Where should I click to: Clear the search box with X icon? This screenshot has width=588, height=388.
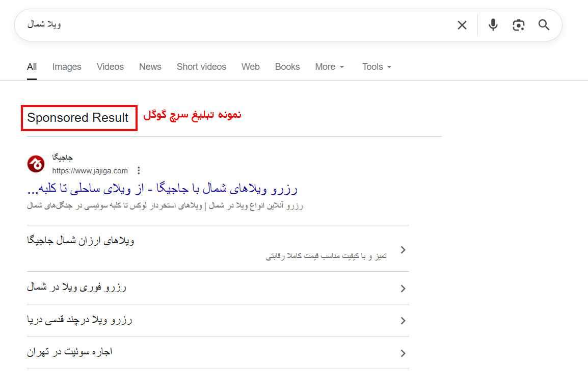click(462, 25)
